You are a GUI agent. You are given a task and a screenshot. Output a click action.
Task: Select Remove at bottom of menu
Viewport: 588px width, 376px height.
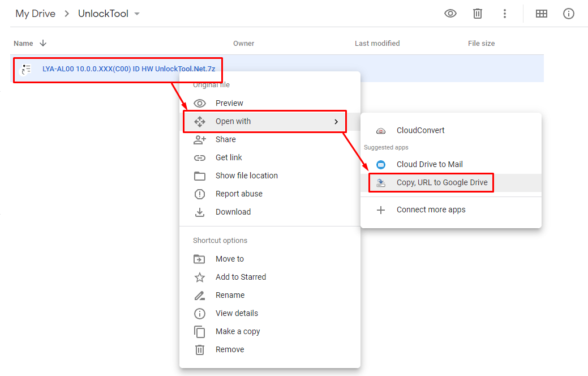point(269,350)
